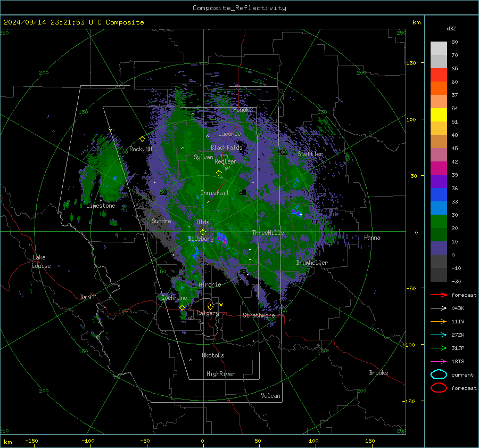
Task: Click the yellow diamond marker above Calgary label
Action: click(210, 307)
